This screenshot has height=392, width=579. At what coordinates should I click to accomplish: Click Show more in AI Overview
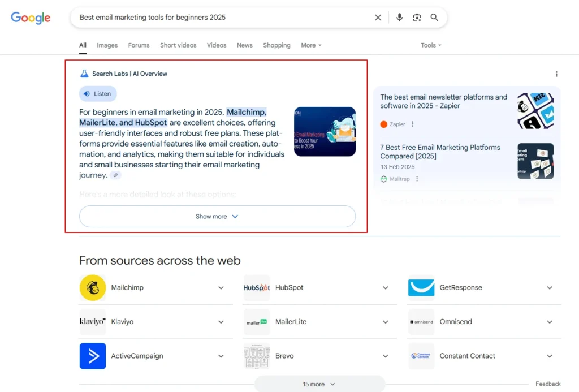click(x=217, y=217)
